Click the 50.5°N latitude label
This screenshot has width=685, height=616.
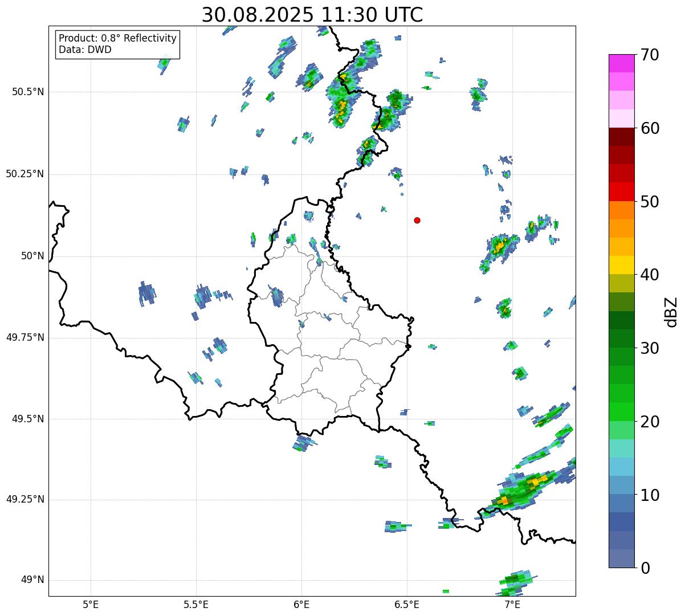point(28,92)
